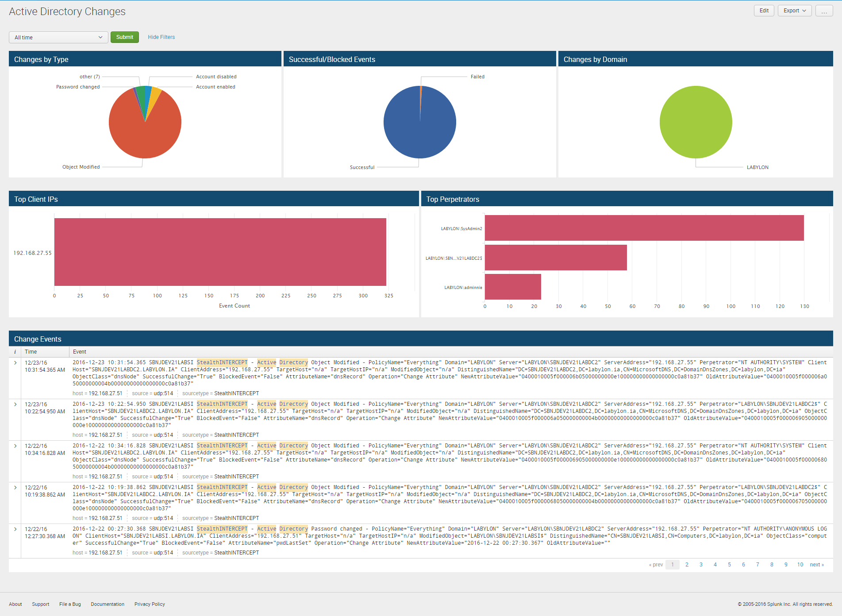Click the LABYLON\SBN...V21LABDC2$ perpetrator bar
The width and height of the screenshot is (842, 616).
(x=556, y=258)
